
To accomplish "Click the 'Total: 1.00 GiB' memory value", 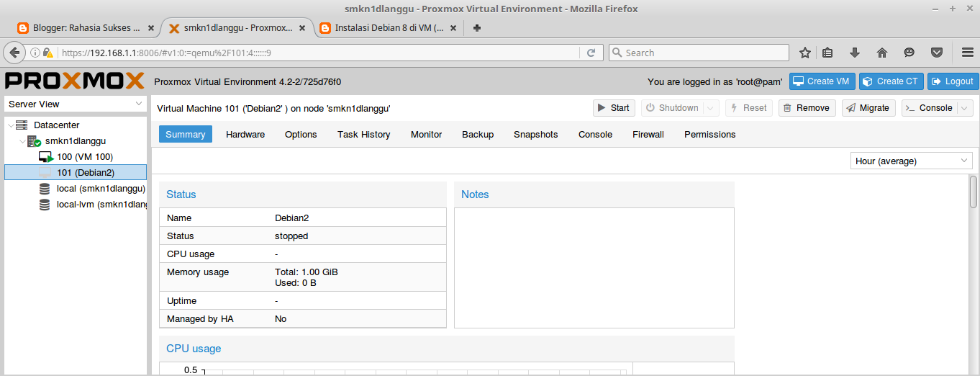I will pos(307,272).
